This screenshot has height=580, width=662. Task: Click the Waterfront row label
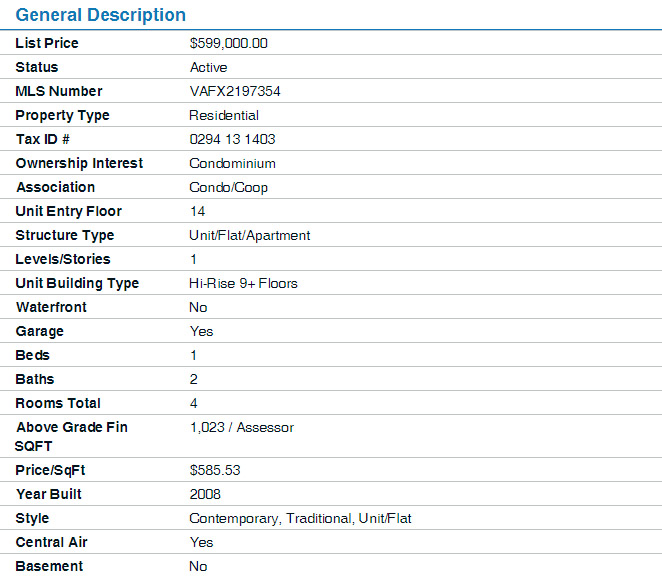(x=51, y=307)
